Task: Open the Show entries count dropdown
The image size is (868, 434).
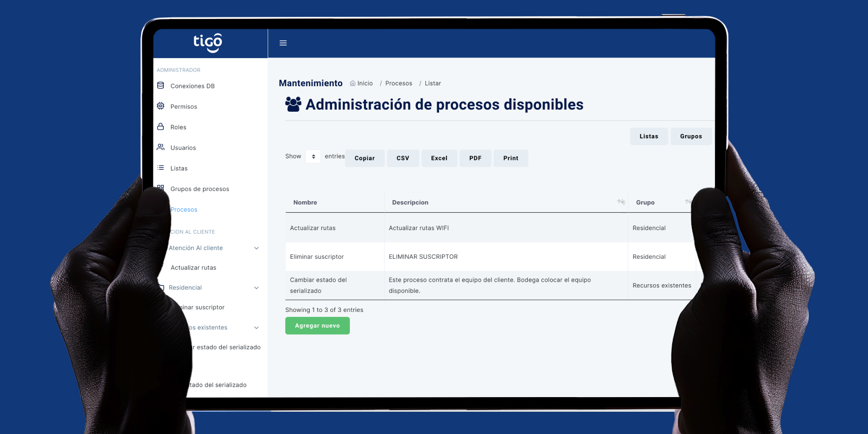Action: [313, 157]
